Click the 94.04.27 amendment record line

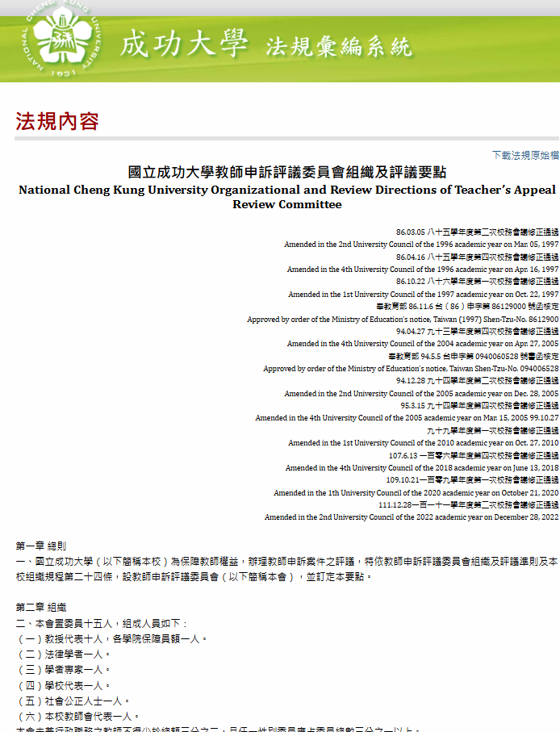[x=477, y=332]
